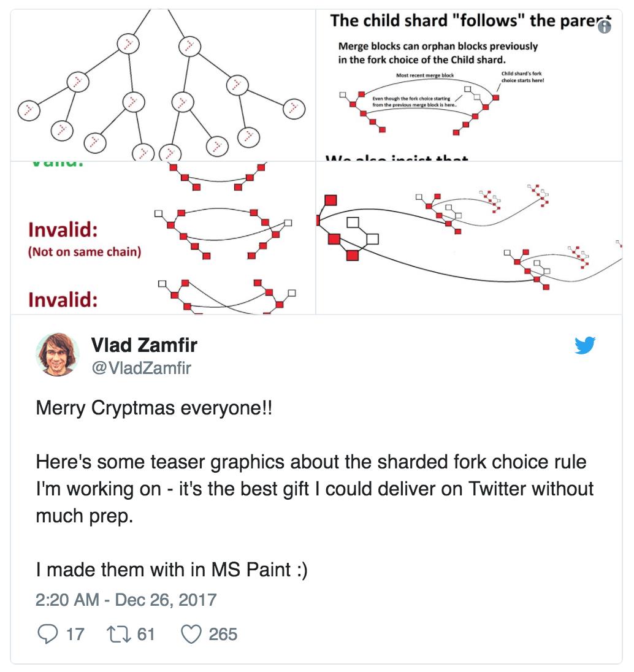Click the @VladZamfir handle
Screen dimensions: 634x672
coord(142,368)
